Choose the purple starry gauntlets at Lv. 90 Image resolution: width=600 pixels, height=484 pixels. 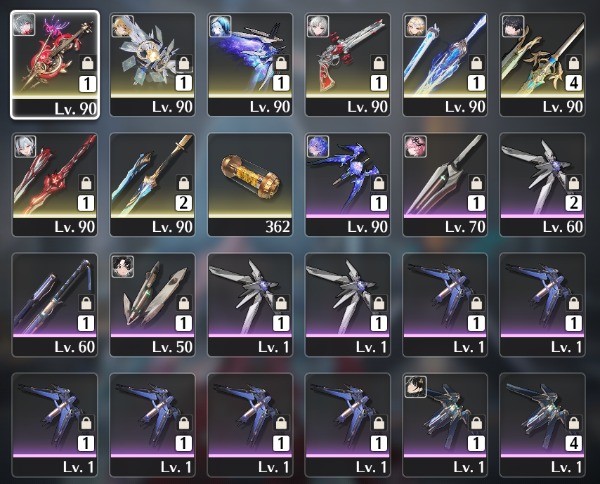pyautogui.click(x=347, y=184)
